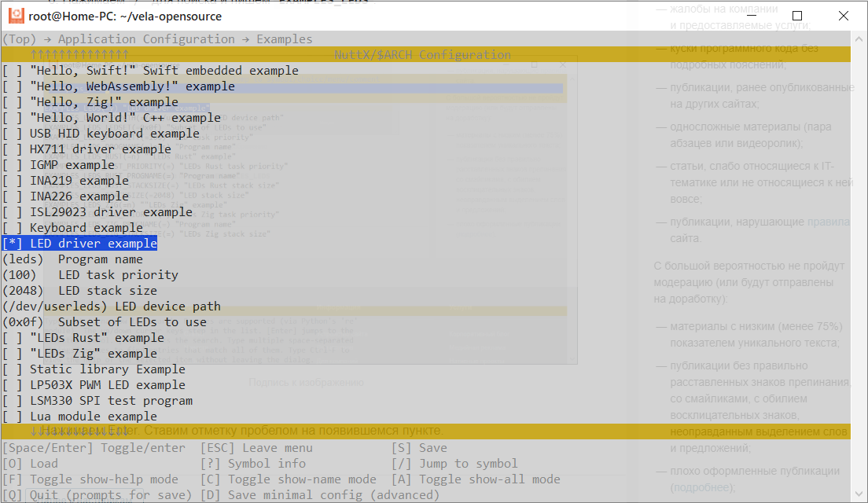Image resolution: width=868 pixels, height=503 pixels.
Task: Click the root@Home-PC window title text
Action: (x=125, y=17)
